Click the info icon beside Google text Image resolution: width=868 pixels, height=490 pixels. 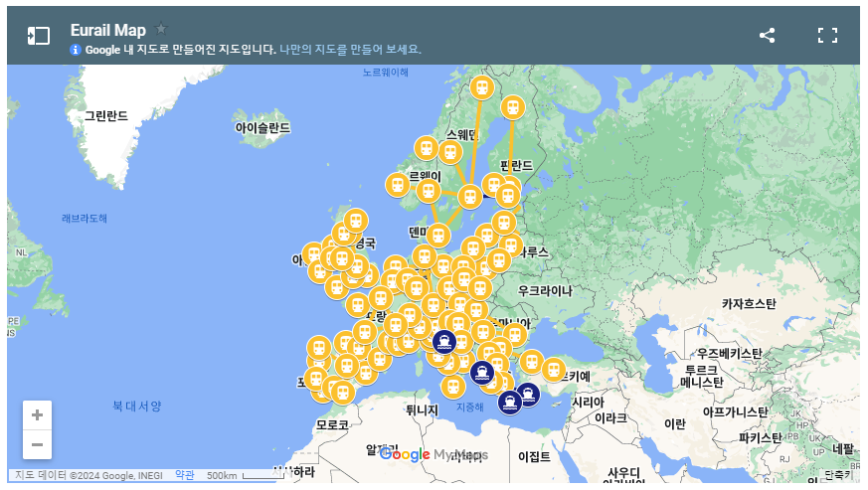pos(76,50)
